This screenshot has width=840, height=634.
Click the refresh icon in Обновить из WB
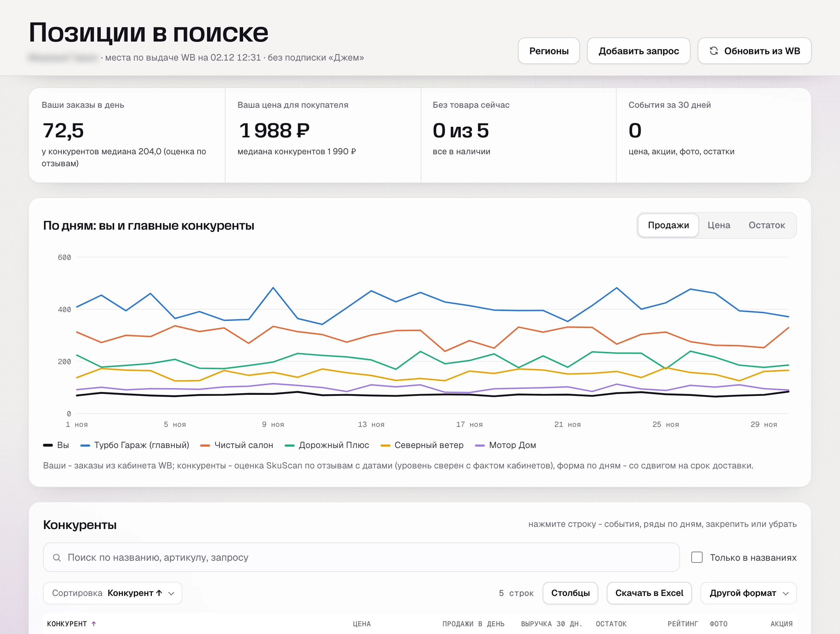714,51
